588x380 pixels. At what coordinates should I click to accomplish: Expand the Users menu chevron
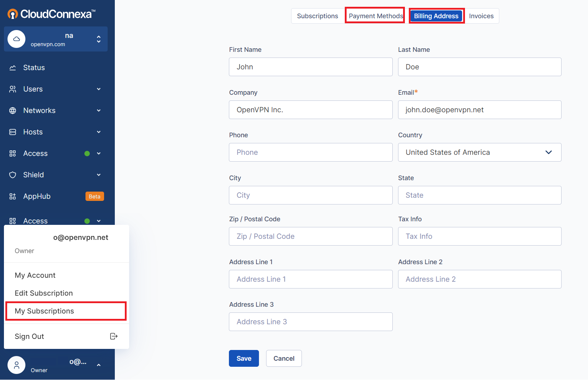(99, 89)
